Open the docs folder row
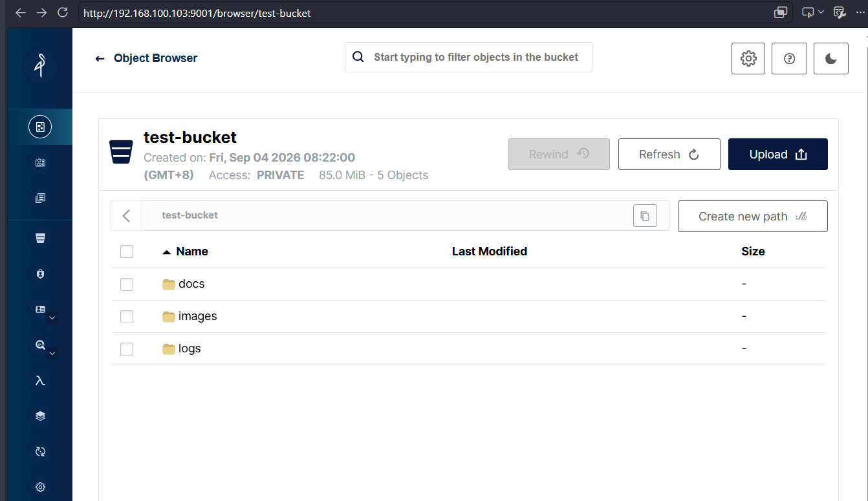Image resolution: width=868 pixels, height=501 pixels. point(469,284)
